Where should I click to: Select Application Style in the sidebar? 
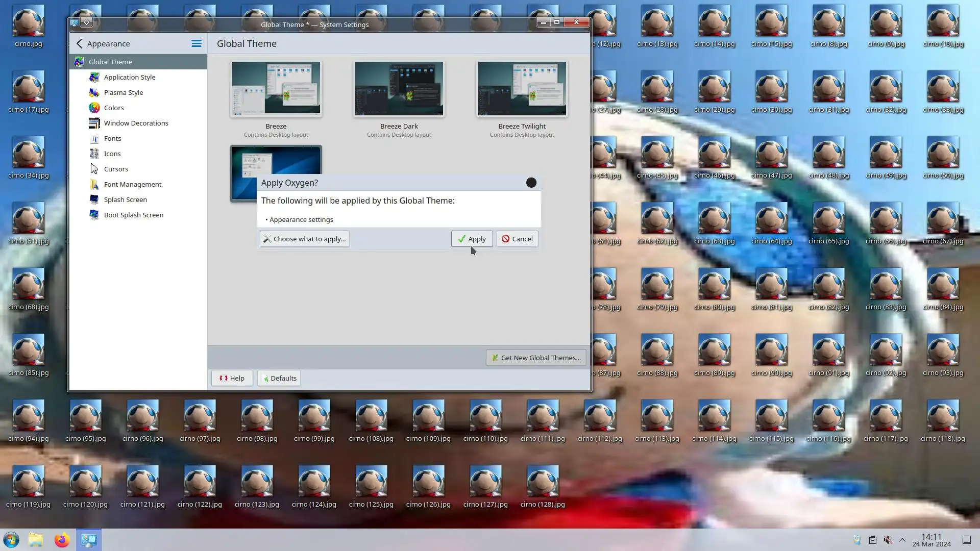click(129, 77)
